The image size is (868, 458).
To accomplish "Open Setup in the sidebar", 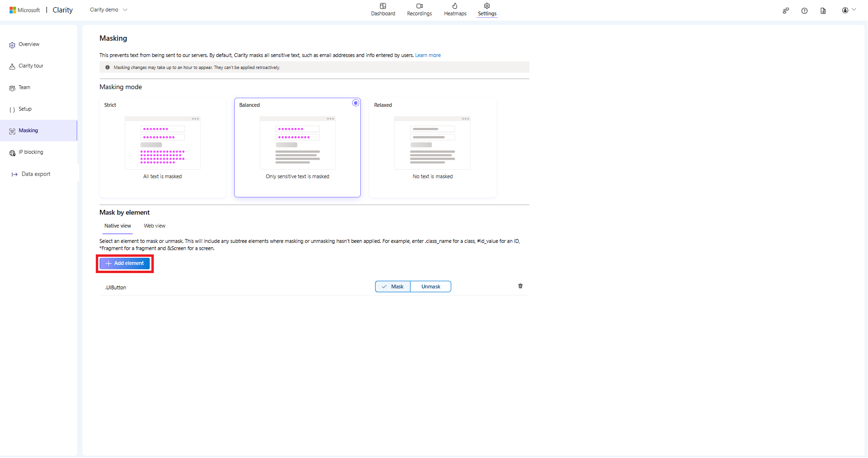I will (38, 109).
